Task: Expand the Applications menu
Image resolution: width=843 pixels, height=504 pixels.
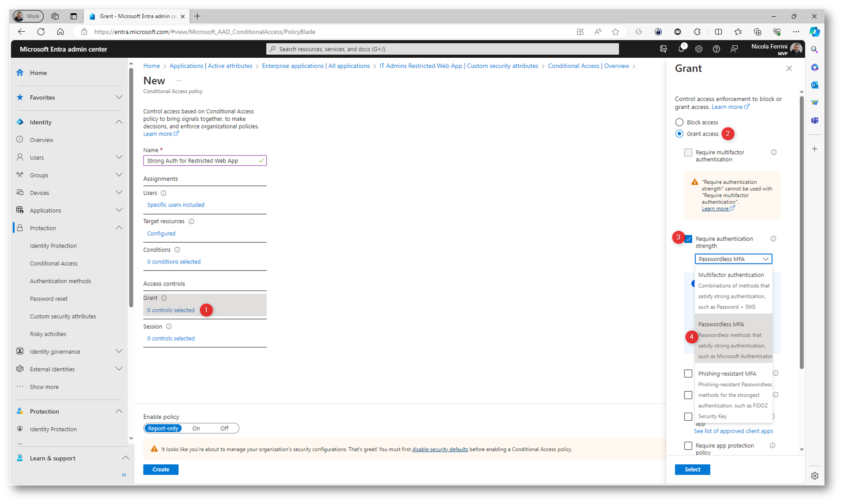Action: point(119,210)
